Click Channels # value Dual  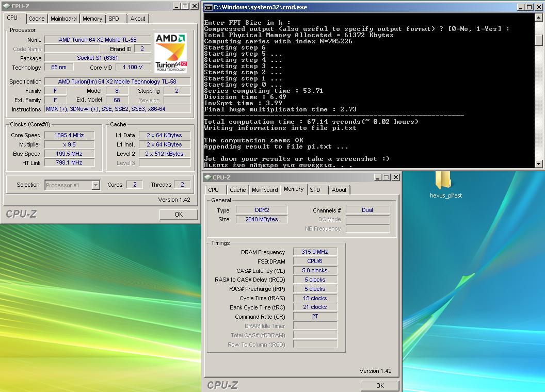(368, 210)
